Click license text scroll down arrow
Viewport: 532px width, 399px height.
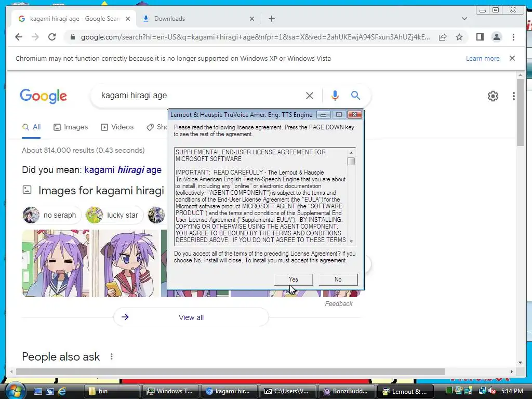tap(351, 241)
